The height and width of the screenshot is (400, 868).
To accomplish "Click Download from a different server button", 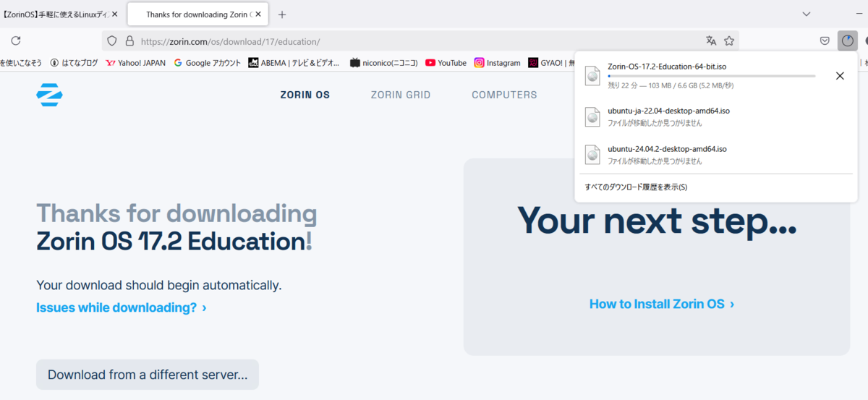I will click(x=148, y=375).
